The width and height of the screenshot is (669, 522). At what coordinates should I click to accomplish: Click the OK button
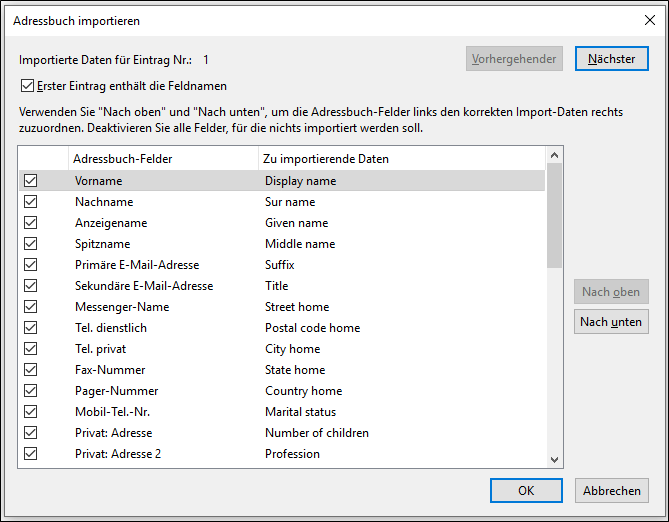(x=525, y=490)
